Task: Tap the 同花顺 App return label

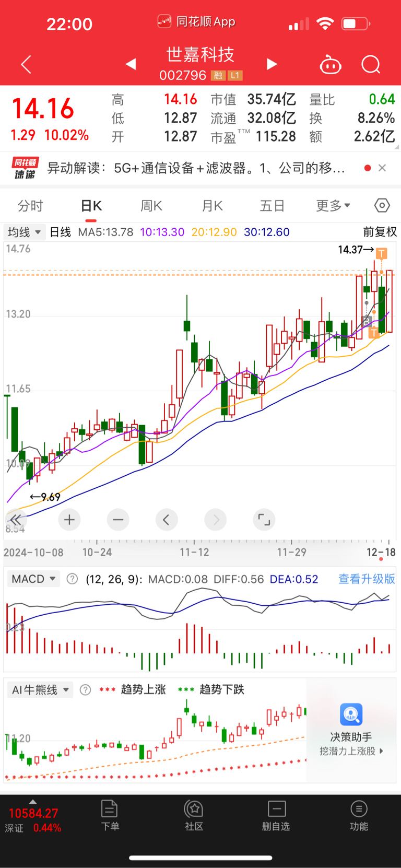Action: pos(196,22)
